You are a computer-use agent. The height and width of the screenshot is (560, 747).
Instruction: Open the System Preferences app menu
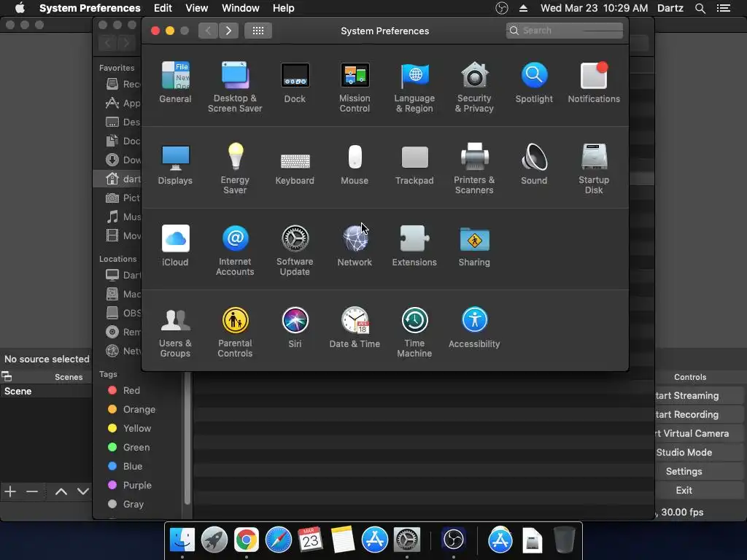(90, 8)
